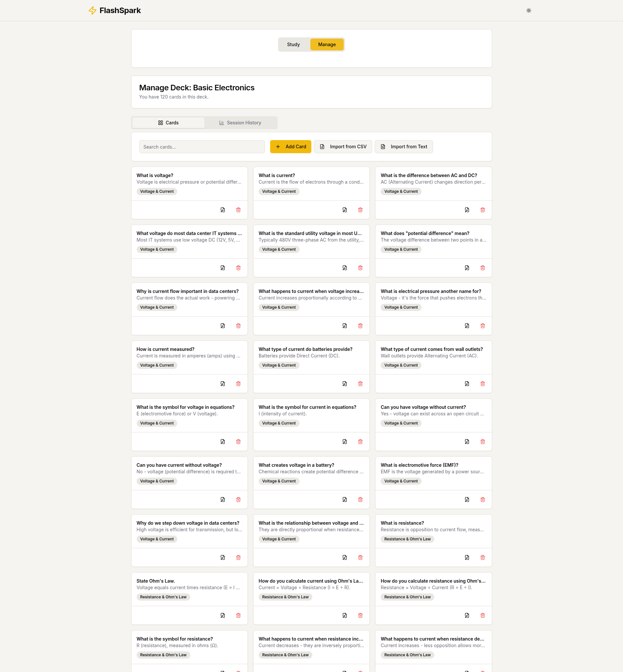
Task: Edit the "Can you have voltage without current?" card
Action: point(467,441)
